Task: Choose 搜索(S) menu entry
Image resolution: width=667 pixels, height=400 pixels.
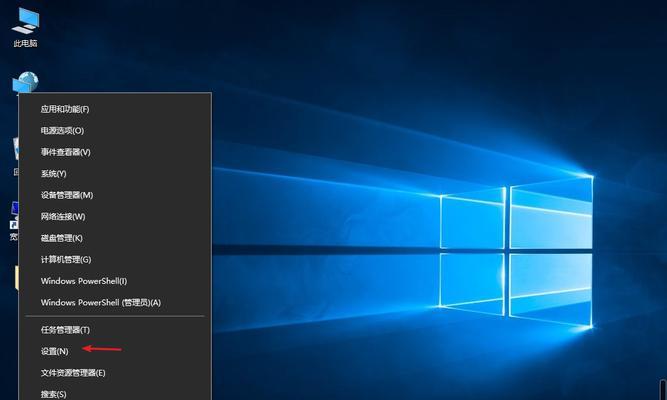Action: coord(115,393)
